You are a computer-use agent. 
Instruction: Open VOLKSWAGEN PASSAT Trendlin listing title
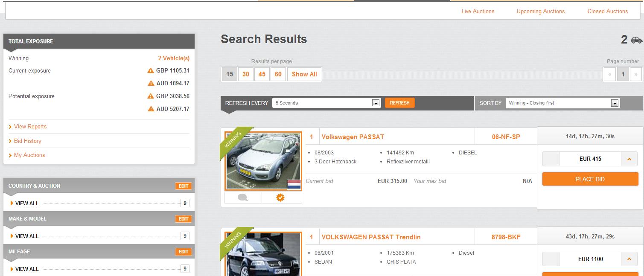[x=371, y=237]
